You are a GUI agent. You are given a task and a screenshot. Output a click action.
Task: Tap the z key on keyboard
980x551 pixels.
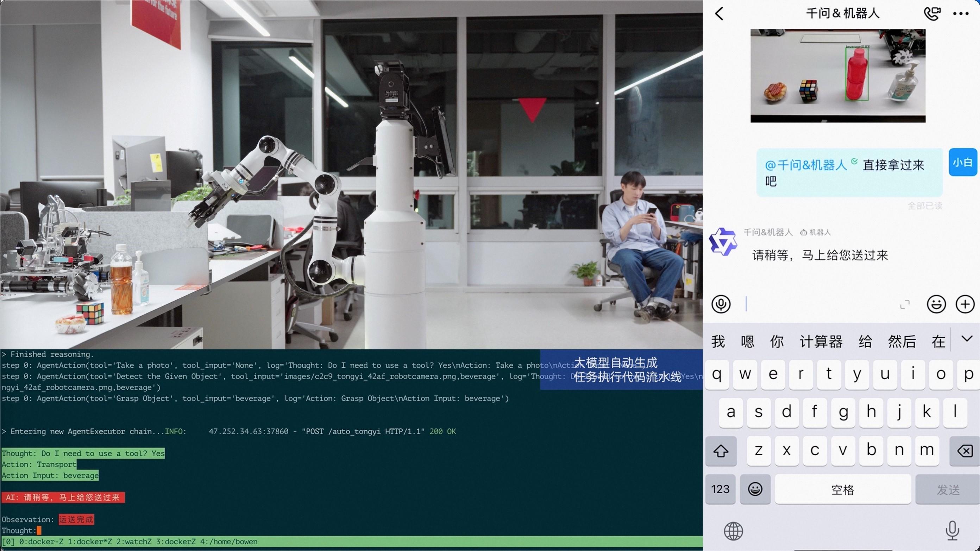pos(759,451)
